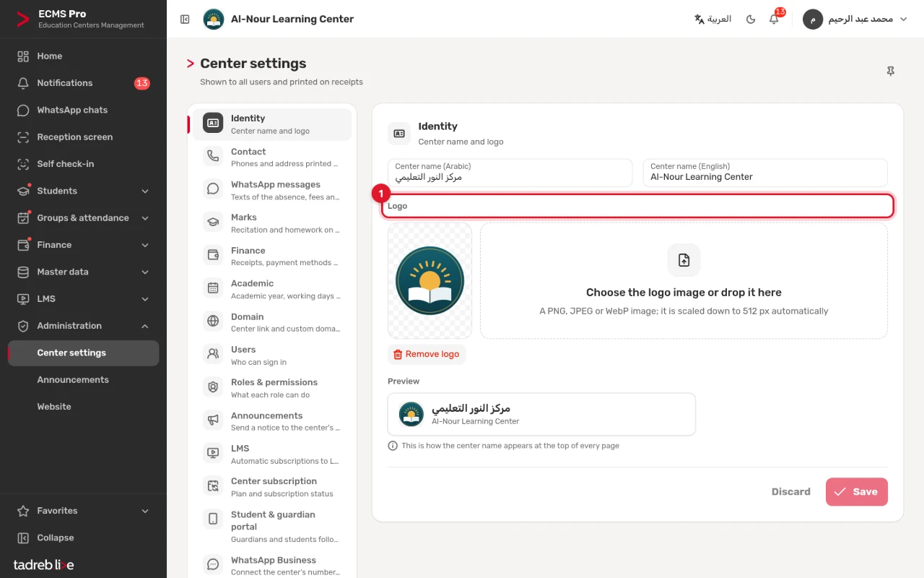Click the Users people icon
Screen dimensions: 924x578
click(213, 354)
